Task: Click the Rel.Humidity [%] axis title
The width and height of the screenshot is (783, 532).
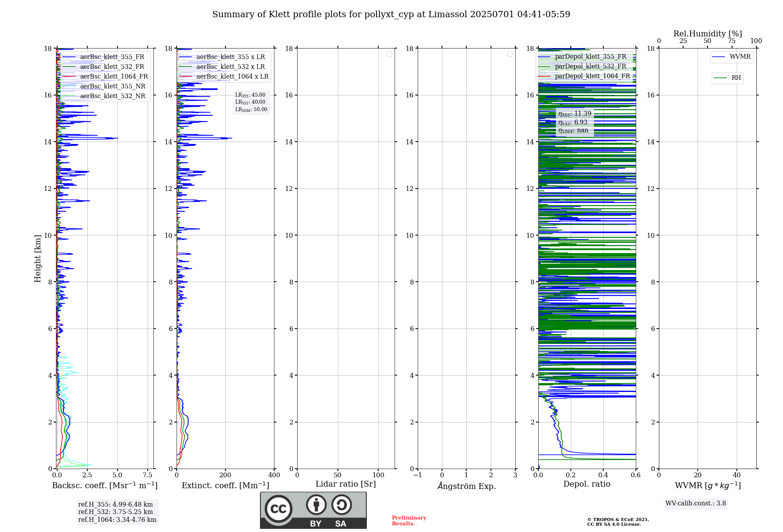Action: [707, 34]
